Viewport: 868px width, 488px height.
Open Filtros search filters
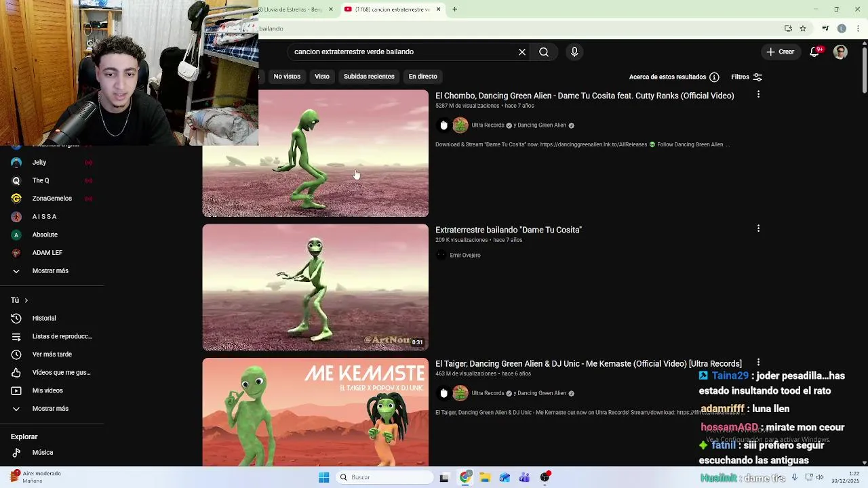747,77
